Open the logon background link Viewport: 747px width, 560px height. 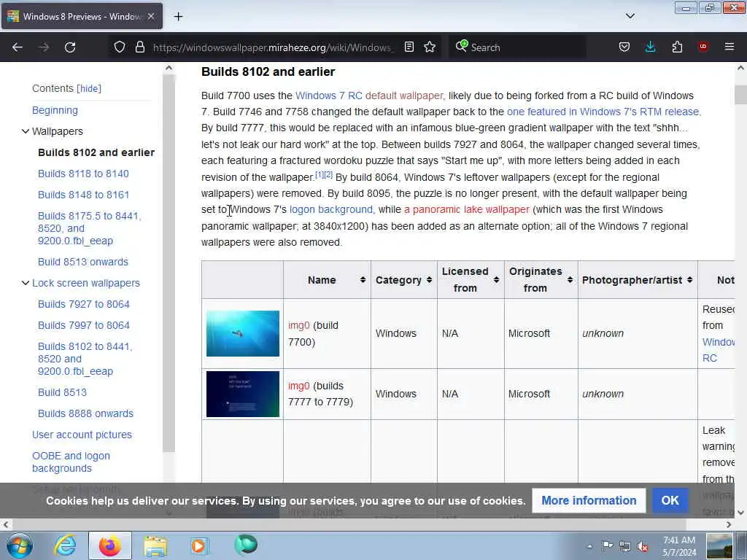tap(331, 209)
